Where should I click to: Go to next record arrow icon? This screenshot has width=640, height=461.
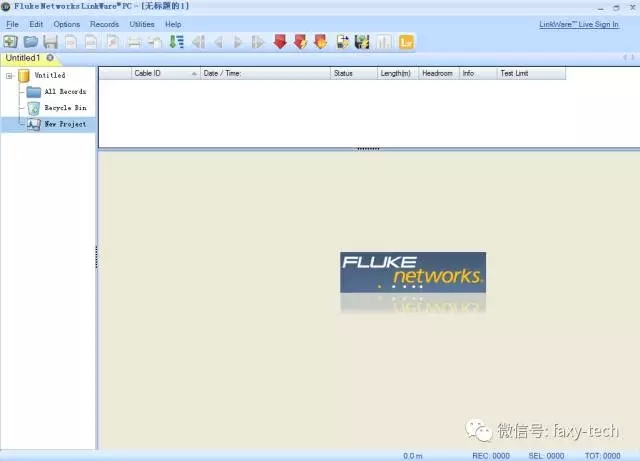pos(238,42)
